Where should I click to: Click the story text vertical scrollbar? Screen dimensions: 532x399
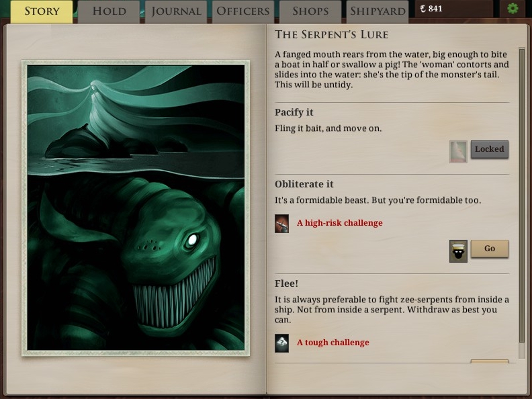click(x=522, y=203)
